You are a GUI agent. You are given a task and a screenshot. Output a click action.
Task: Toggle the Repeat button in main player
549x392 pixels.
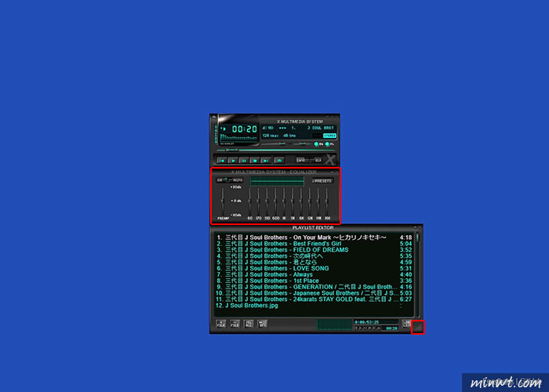coord(318,160)
